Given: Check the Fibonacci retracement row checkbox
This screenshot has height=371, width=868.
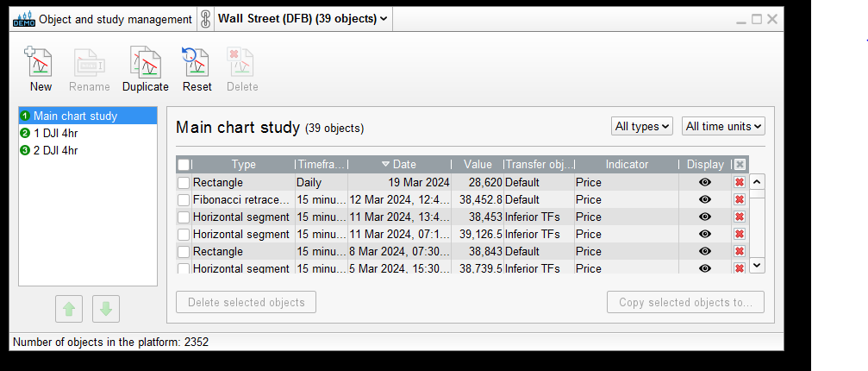Looking at the screenshot, I should tap(184, 200).
